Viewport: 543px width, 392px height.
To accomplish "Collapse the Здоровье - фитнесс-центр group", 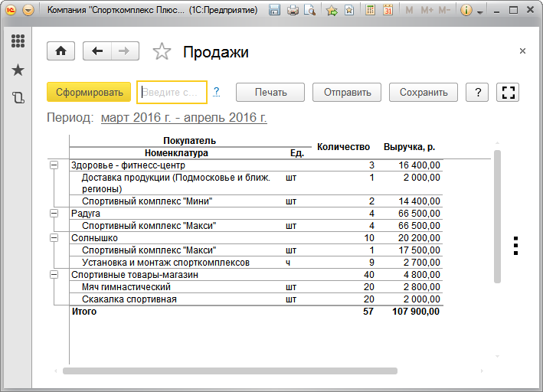I will (x=54, y=165).
